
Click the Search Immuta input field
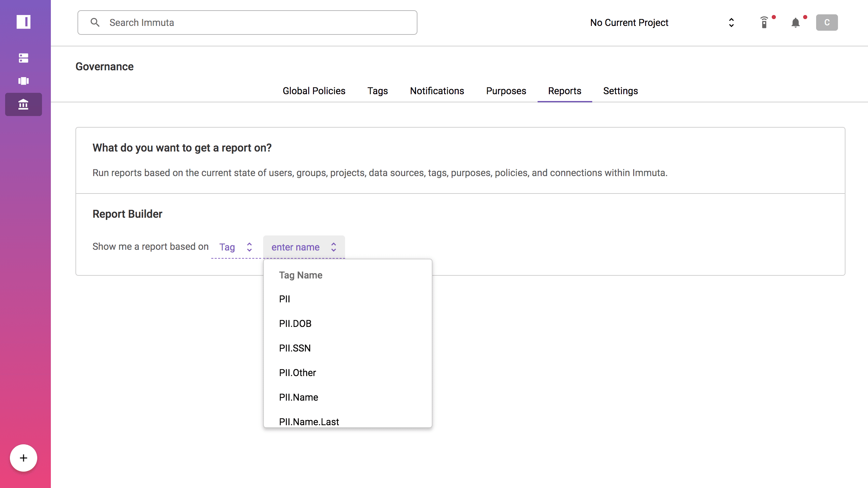pos(247,23)
